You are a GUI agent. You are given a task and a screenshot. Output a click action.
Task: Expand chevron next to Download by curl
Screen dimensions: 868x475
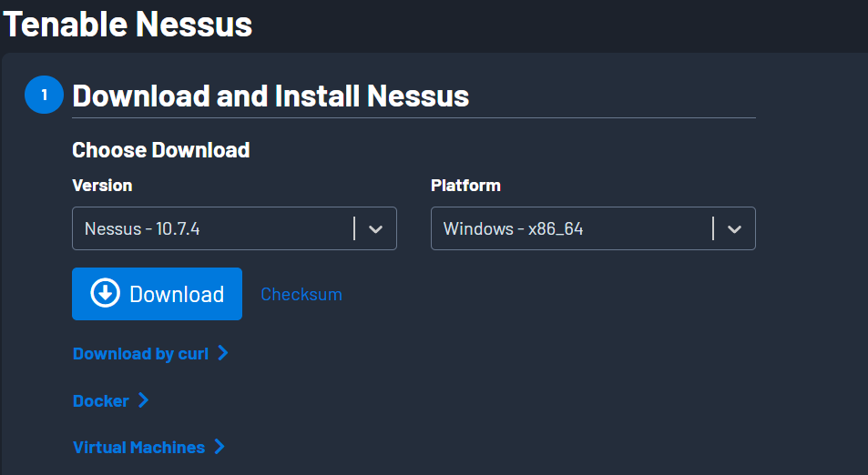[x=223, y=352]
